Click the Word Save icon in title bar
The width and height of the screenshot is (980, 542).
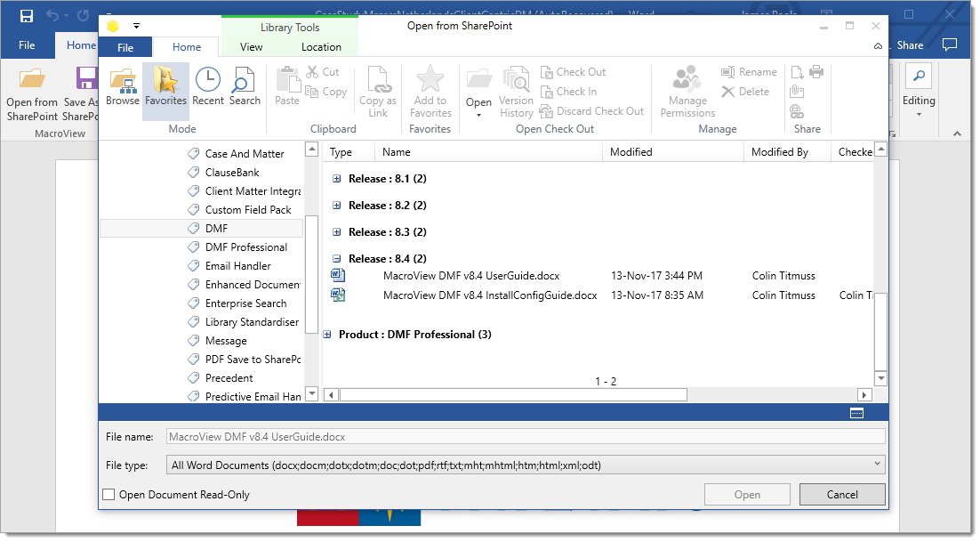pos(27,16)
